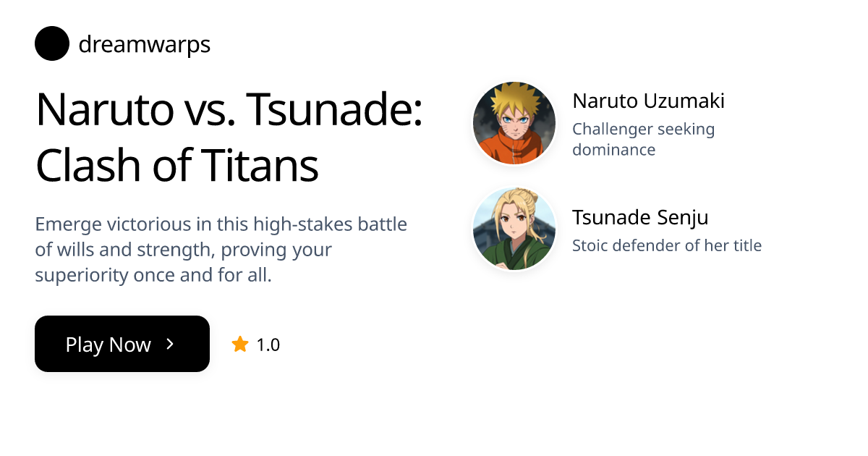Click Naruto's circular profile picture
The height and width of the screenshot is (456, 868).
tap(514, 122)
